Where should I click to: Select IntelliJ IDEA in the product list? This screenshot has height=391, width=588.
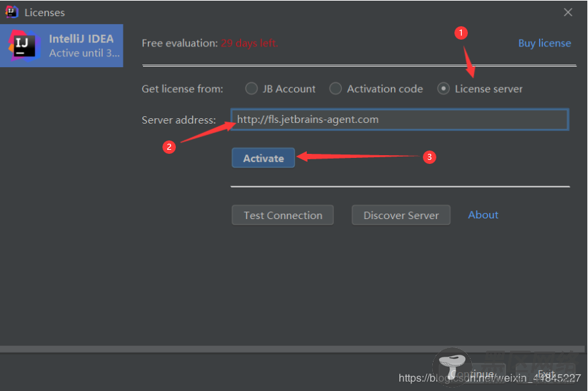pyautogui.click(x=62, y=46)
